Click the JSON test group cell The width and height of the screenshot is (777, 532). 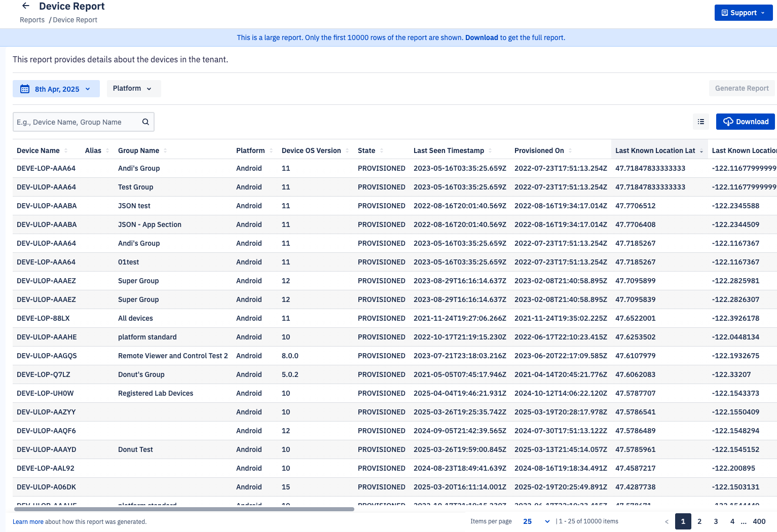pyautogui.click(x=134, y=206)
